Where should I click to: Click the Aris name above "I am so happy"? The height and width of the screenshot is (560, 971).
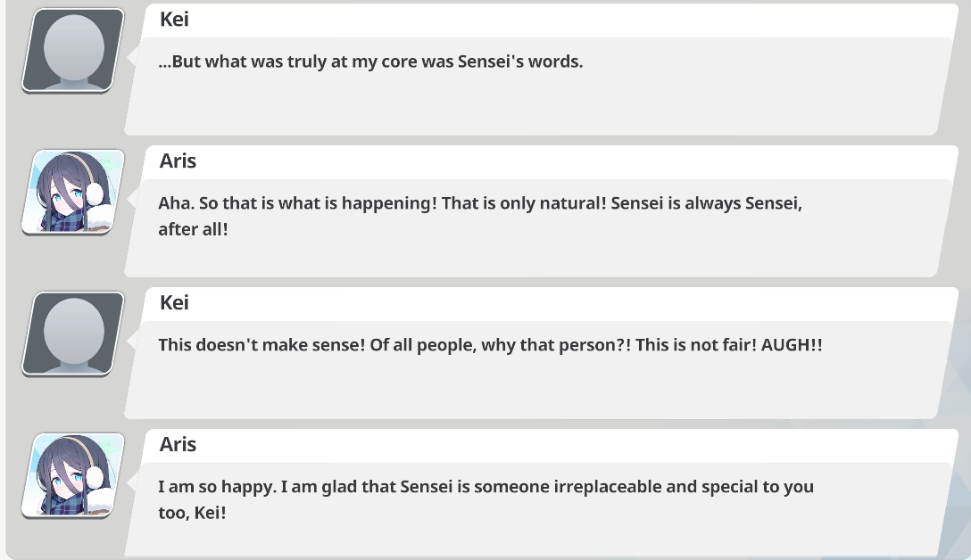pos(178,444)
